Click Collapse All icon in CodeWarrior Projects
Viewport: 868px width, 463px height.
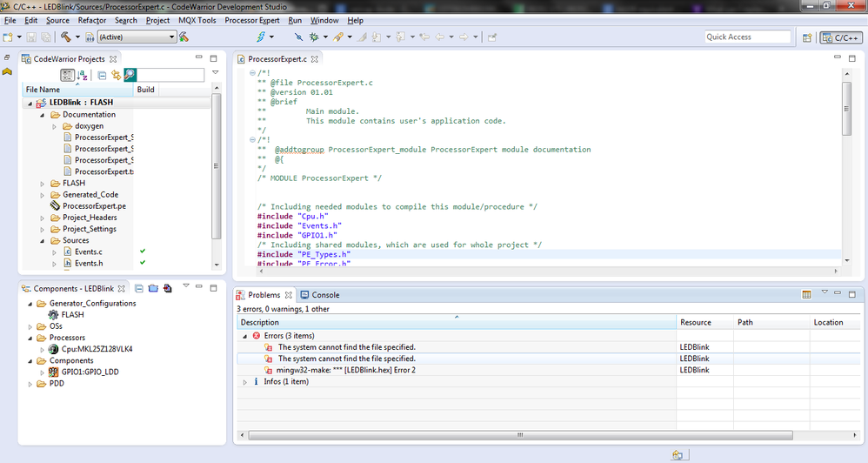[102, 76]
